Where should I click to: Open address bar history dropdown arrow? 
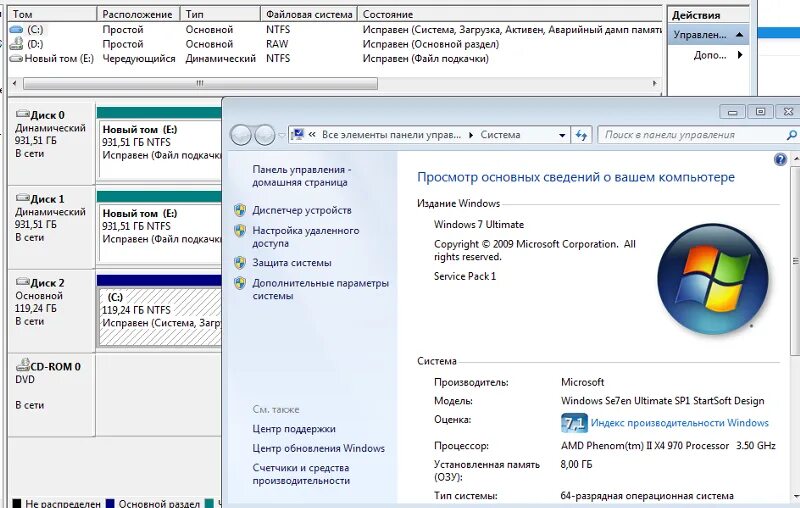562,135
